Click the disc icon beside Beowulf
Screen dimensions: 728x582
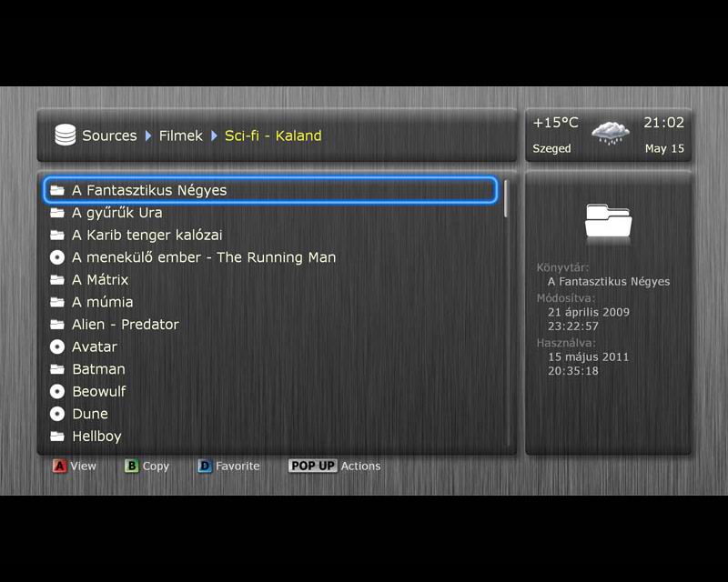point(57,391)
